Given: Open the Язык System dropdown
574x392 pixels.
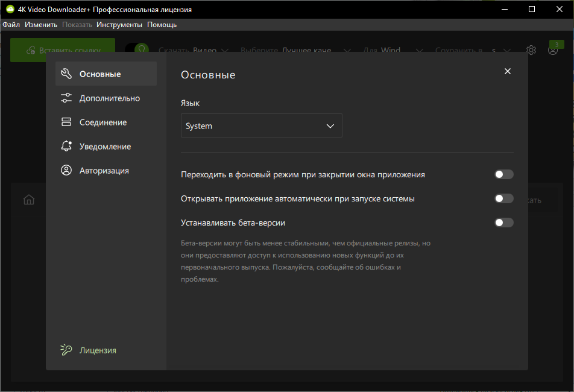Looking at the screenshot, I should point(262,125).
